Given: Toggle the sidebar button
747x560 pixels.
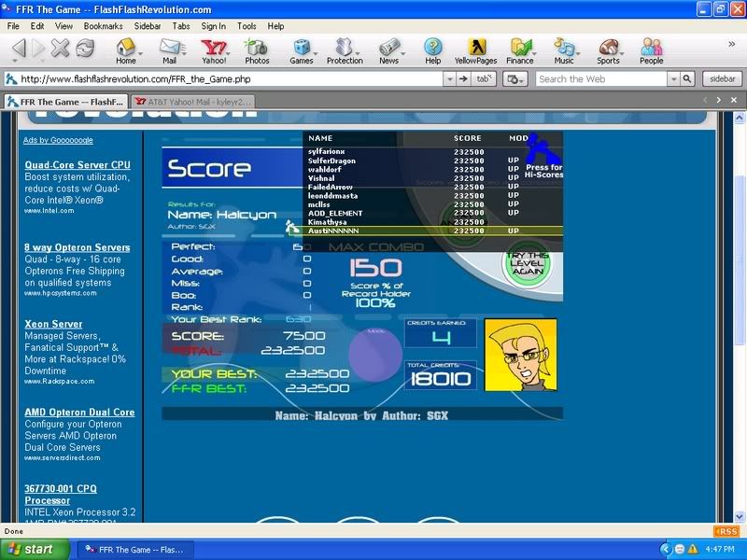Looking at the screenshot, I should [719, 79].
